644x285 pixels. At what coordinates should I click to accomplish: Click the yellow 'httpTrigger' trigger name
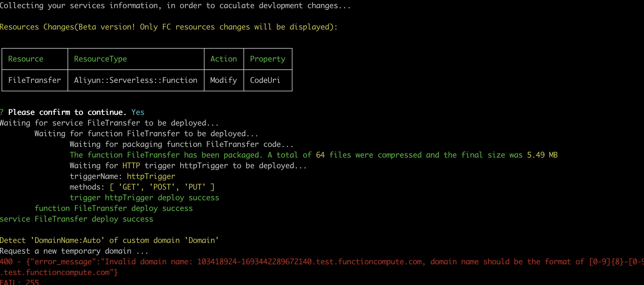click(151, 176)
